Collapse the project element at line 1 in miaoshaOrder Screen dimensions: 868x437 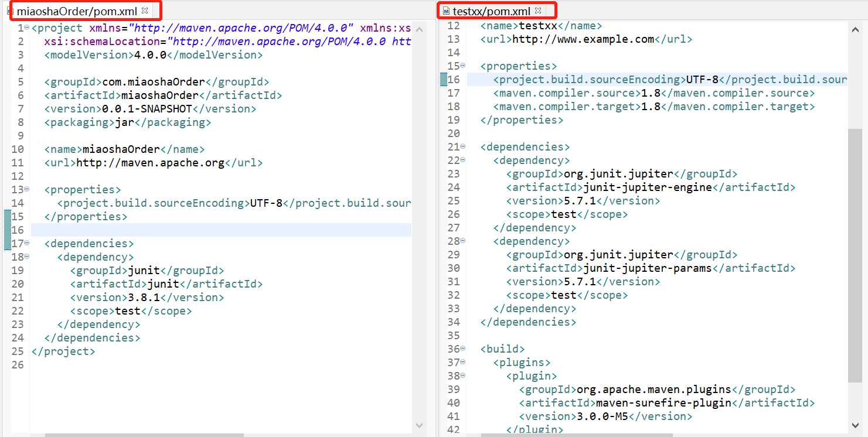[28, 27]
